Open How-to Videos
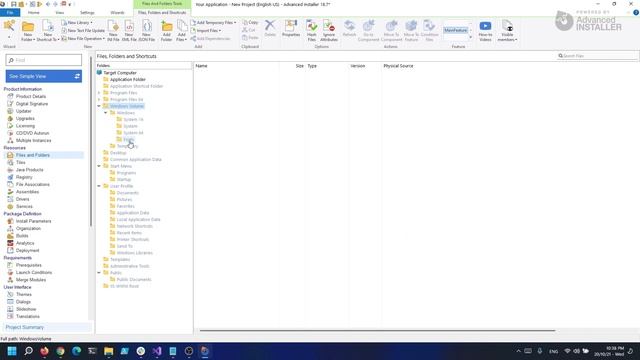This screenshot has width=640, height=360. (485, 31)
